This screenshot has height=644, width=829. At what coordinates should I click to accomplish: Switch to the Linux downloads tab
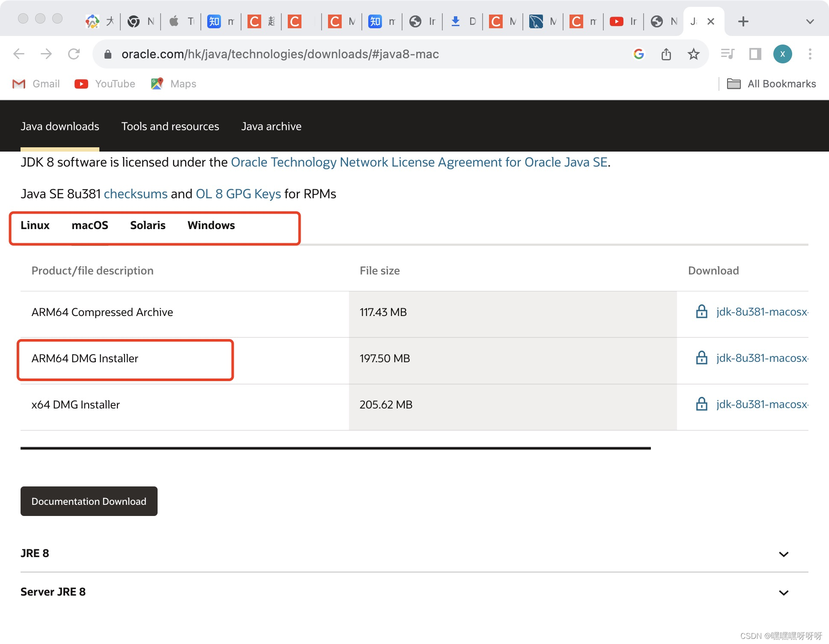pos(35,225)
